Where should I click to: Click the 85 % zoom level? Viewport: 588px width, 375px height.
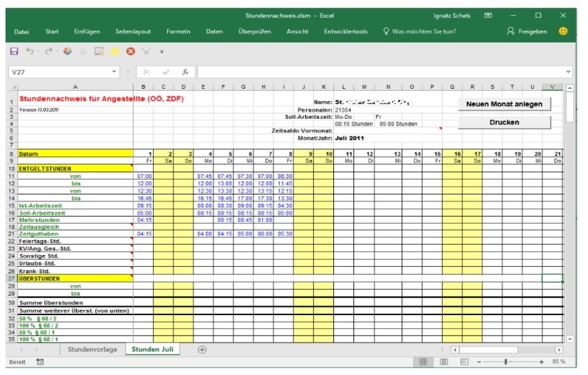pyautogui.click(x=559, y=362)
